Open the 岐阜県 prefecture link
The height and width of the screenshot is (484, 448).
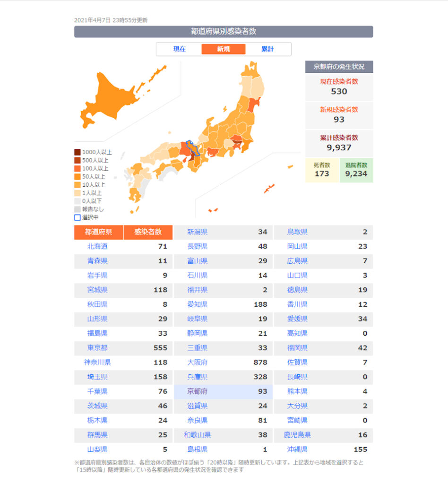198,319
